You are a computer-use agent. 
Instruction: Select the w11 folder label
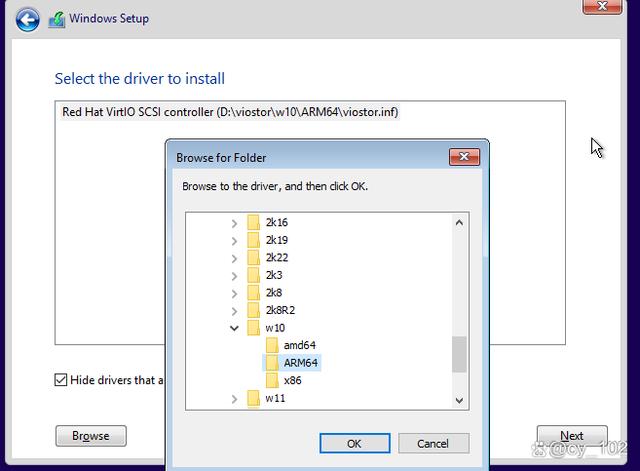(275, 398)
